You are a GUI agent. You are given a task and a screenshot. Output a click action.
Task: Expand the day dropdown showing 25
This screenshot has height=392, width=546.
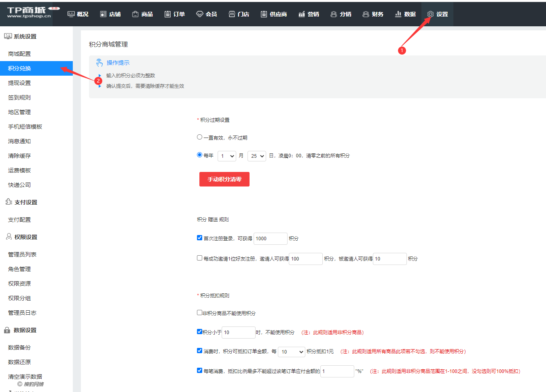pos(257,156)
